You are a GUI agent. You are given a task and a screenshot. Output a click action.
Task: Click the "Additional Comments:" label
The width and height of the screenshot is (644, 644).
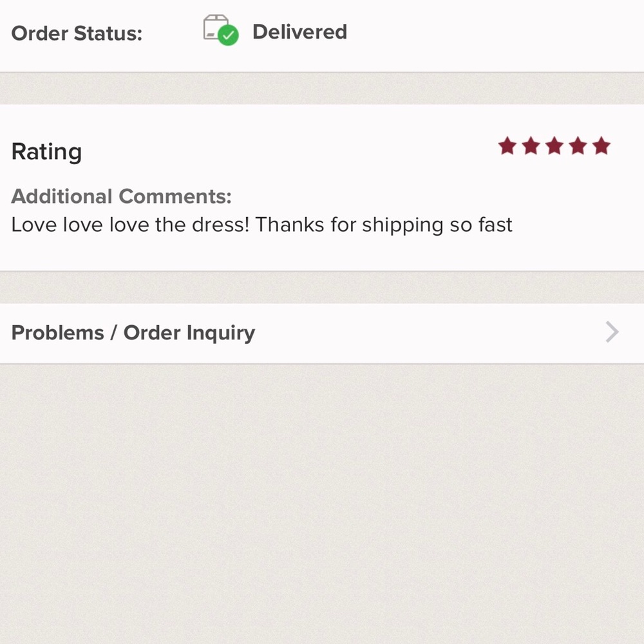pos(121,196)
